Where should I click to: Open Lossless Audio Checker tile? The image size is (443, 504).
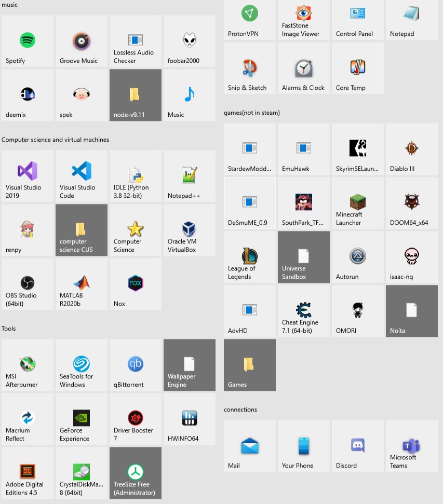point(136,41)
